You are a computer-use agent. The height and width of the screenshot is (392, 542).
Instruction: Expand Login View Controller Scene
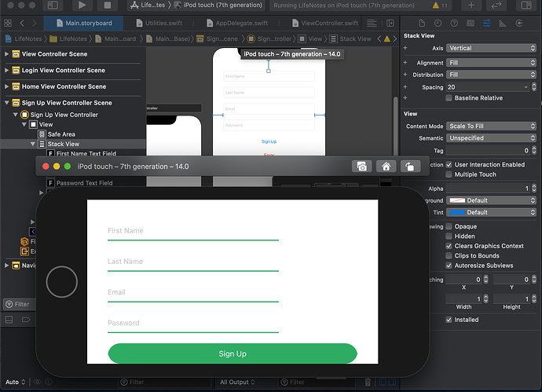click(6, 70)
